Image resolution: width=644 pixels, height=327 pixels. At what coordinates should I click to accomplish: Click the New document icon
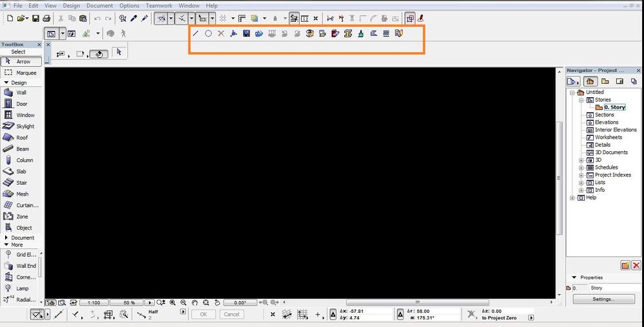(10, 19)
